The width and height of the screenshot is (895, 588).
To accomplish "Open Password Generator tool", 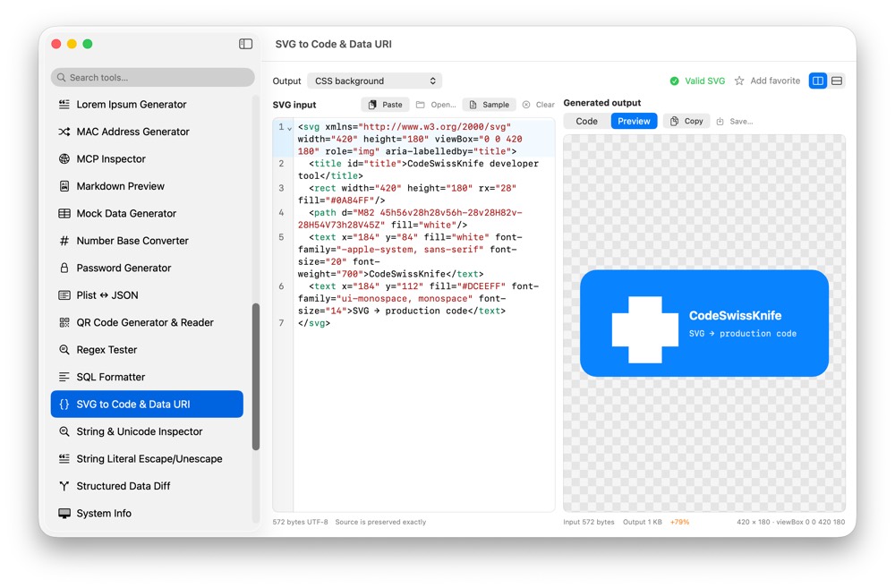I will [x=148, y=268].
